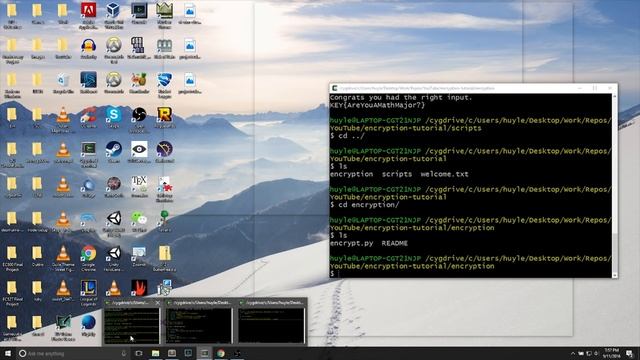
Task: Select the green tree desktop icon
Action: tap(164, 221)
